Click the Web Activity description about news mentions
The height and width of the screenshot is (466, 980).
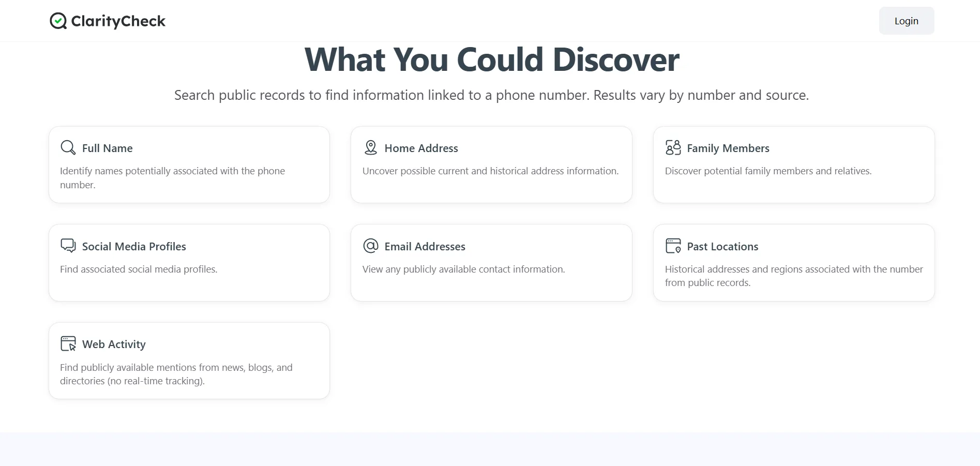point(176,374)
